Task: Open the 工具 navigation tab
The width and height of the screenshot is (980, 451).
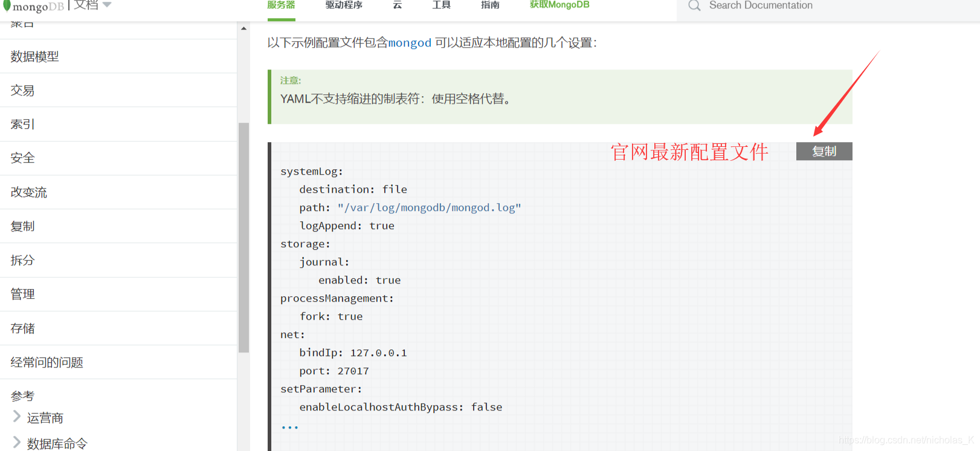Action: tap(442, 5)
